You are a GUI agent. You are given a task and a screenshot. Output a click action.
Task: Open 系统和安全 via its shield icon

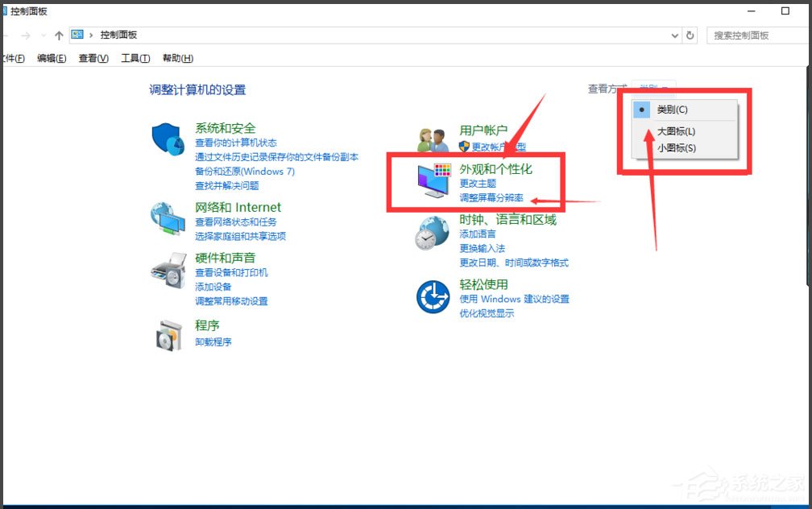(x=167, y=139)
